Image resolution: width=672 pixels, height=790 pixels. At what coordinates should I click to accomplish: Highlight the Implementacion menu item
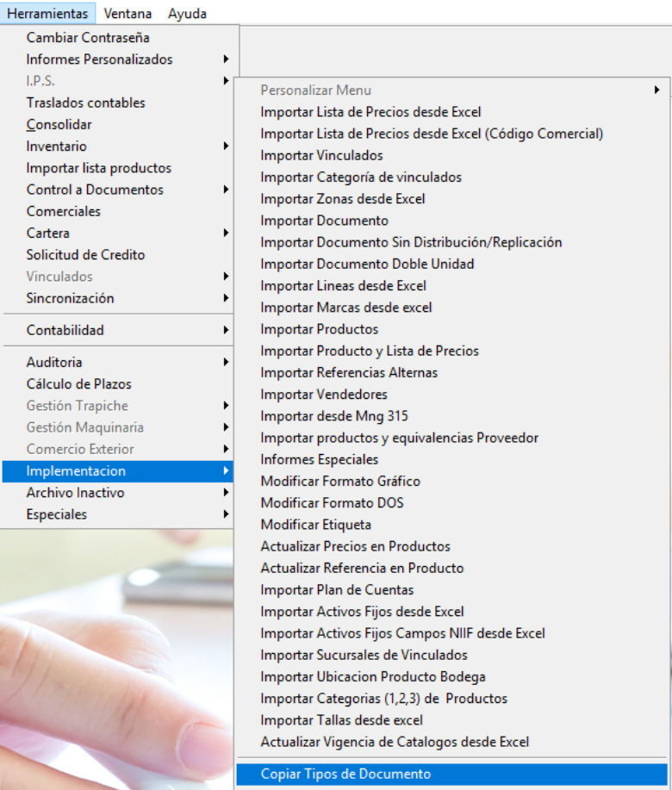coord(118,471)
